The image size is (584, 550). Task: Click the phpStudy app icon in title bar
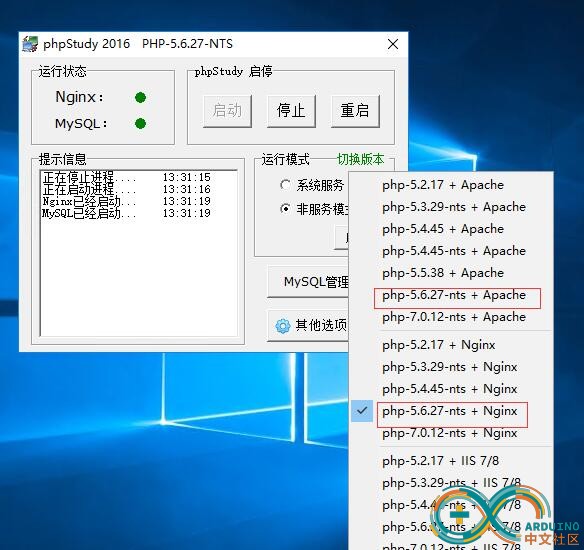30,44
